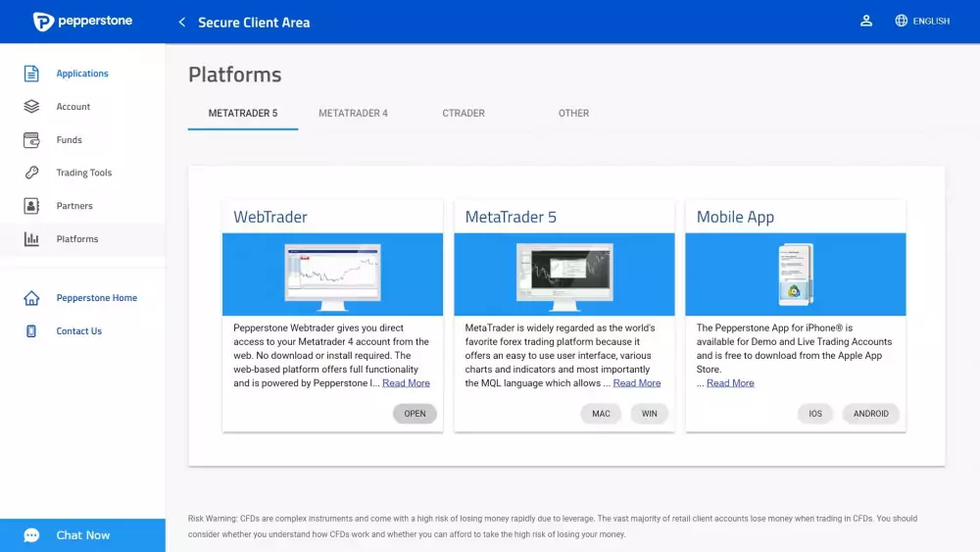Click the IOS mobile app button
Image resolution: width=980 pixels, height=552 pixels.
pyautogui.click(x=815, y=414)
